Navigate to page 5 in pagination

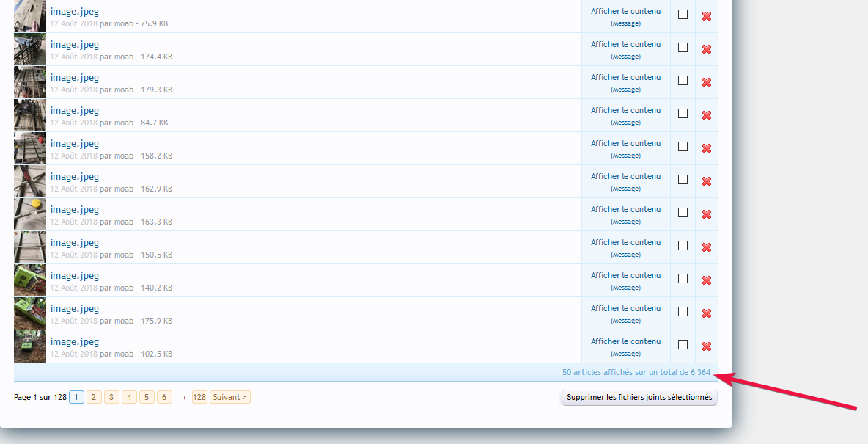(147, 397)
